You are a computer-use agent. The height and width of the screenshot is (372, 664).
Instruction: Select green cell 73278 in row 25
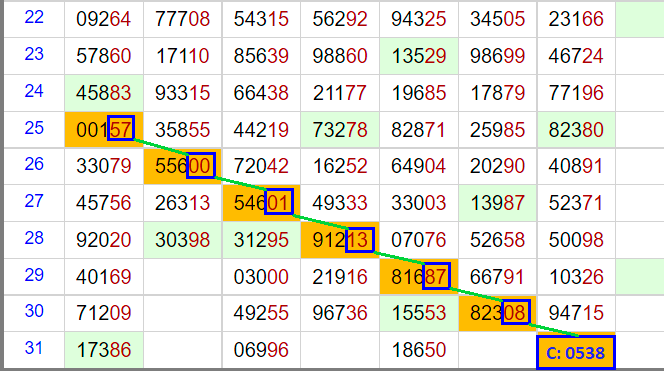click(x=340, y=130)
